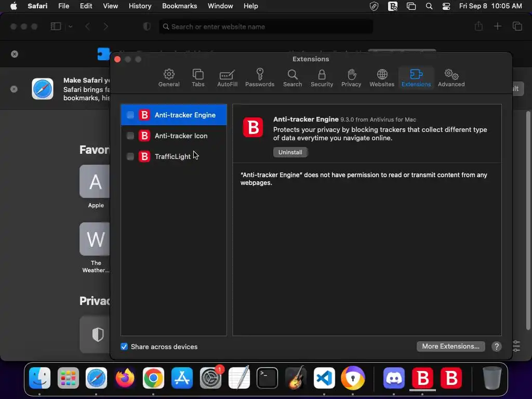Click the shield status icon in menu bar
The height and width of the screenshot is (399, 532).
[x=374, y=6]
